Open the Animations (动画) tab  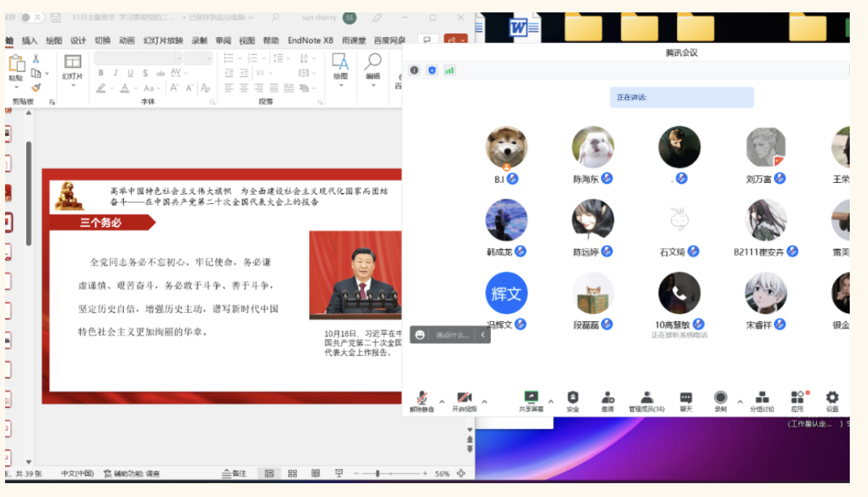(127, 40)
